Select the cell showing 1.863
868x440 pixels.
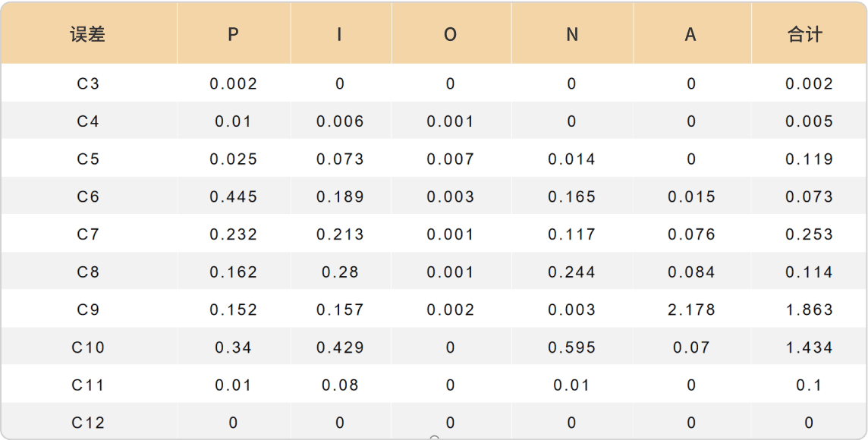810,310
